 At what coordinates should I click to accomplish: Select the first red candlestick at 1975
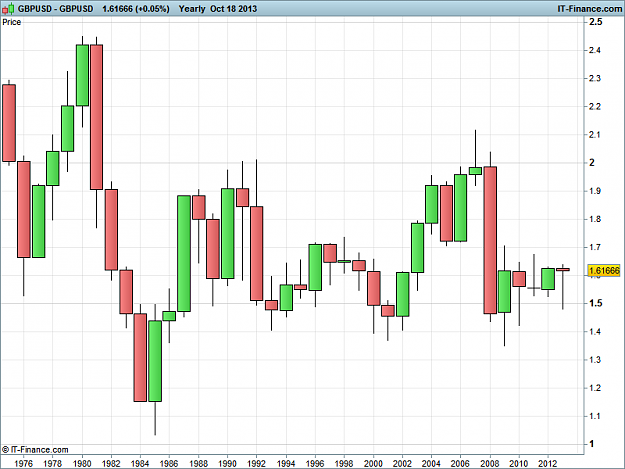[x=9, y=123]
